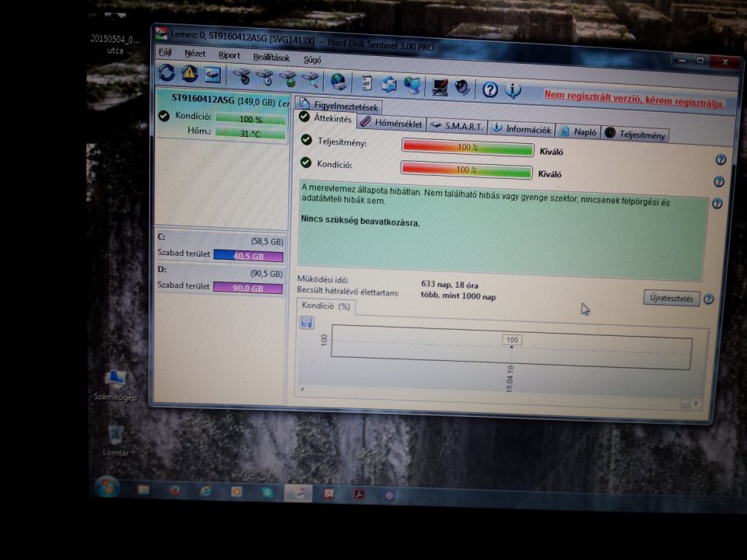Click the 'Nincs szükség beavatkozásra.' text
Screen dimensions: 747x560
click(360, 220)
